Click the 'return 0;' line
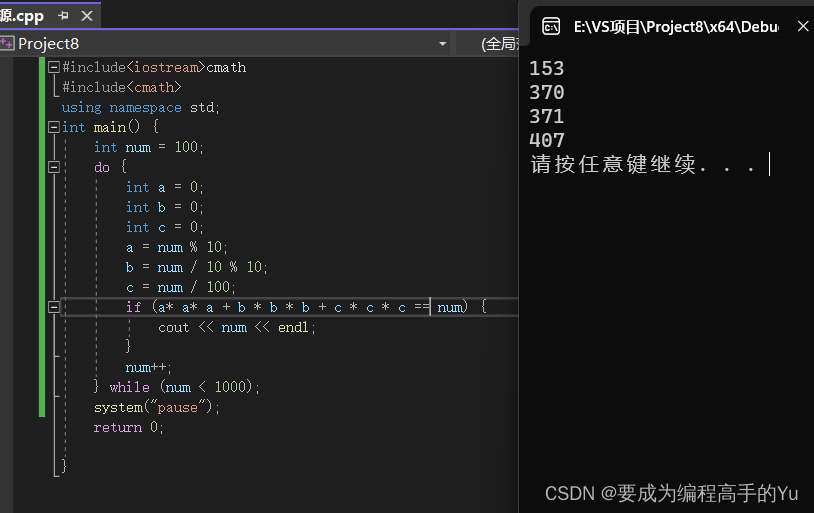814x513 pixels. (x=128, y=427)
